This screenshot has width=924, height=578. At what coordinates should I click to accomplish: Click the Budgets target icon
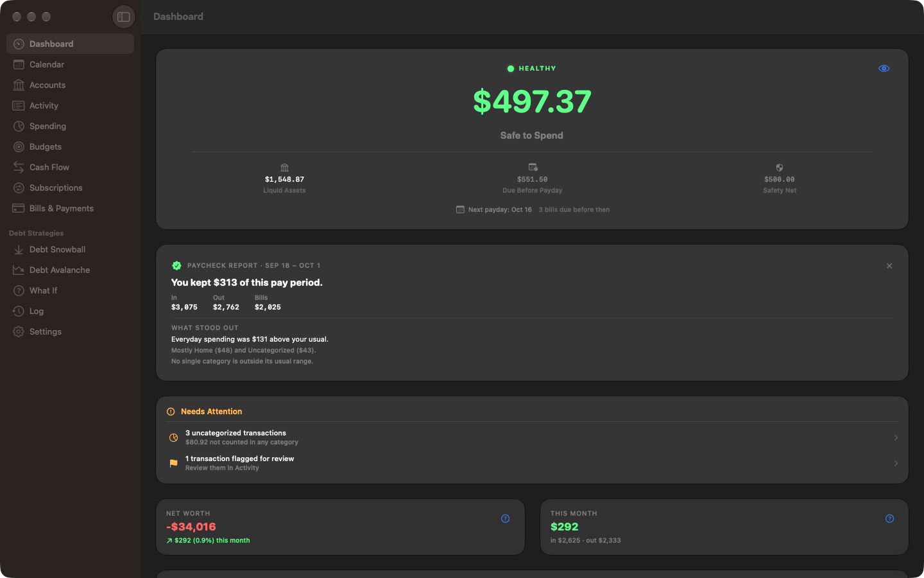tap(19, 146)
